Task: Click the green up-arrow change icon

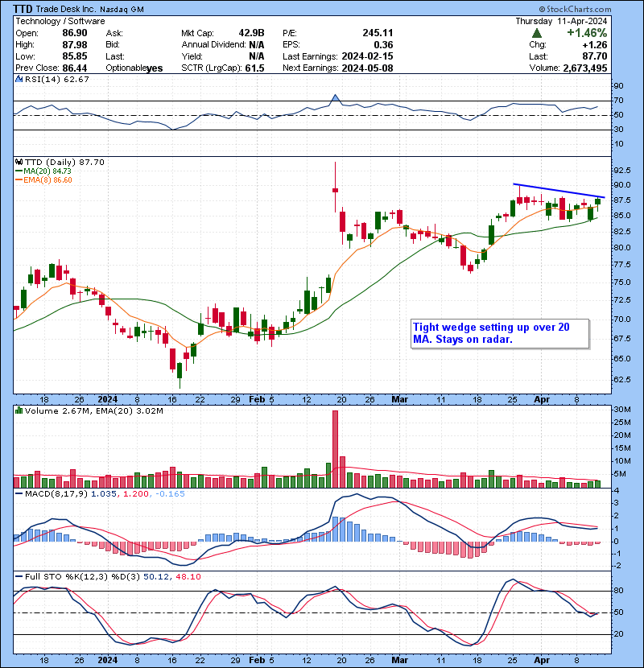Action: click(x=537, y=33)
